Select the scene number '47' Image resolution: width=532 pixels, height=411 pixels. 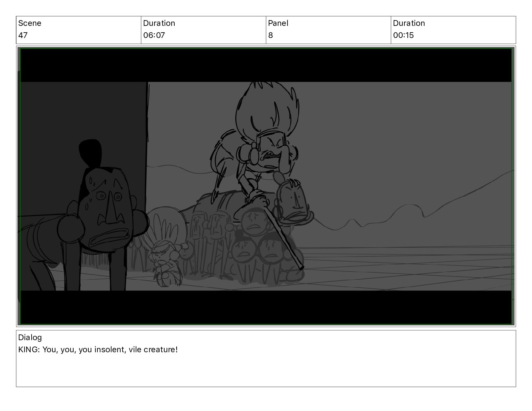click(x=23, y=35)
